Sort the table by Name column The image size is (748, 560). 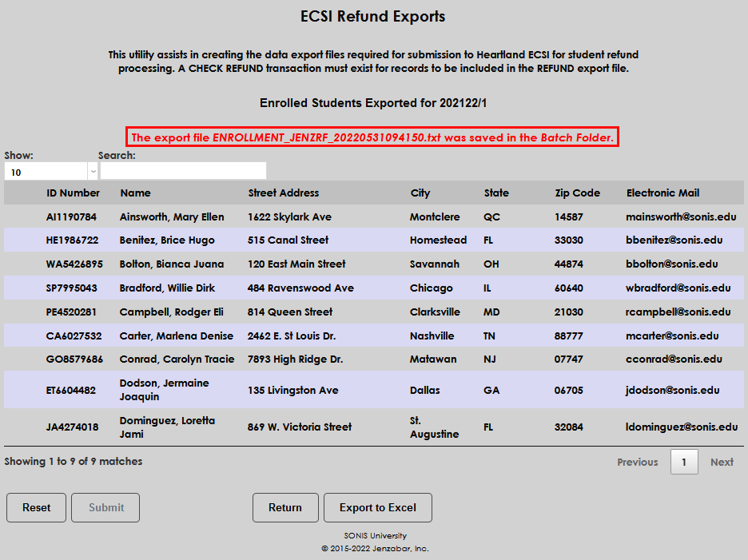click(x=135, y=193)
